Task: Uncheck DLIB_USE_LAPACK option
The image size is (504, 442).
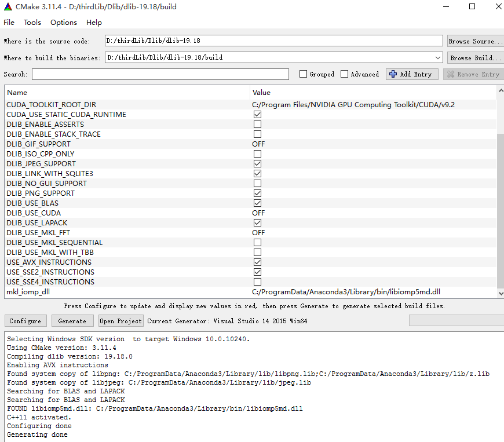Action: click(x=257, y=223)
